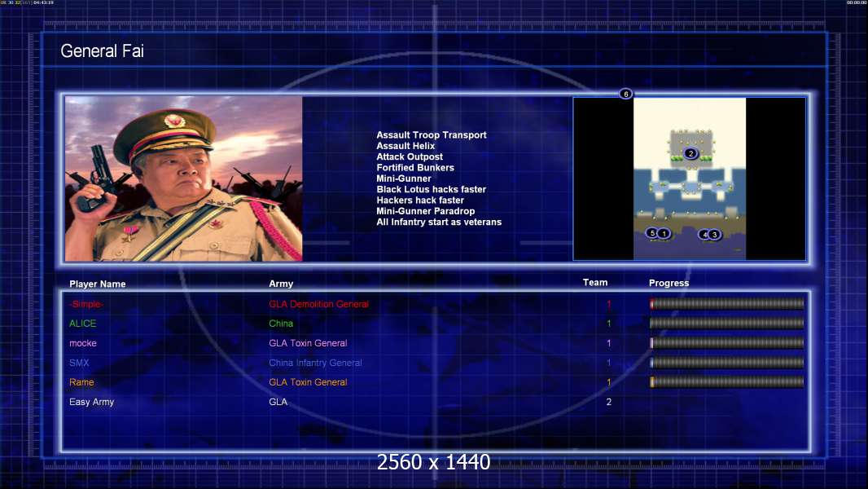
Task: Select start position marker 3 on the minimap
Action: 715,235
